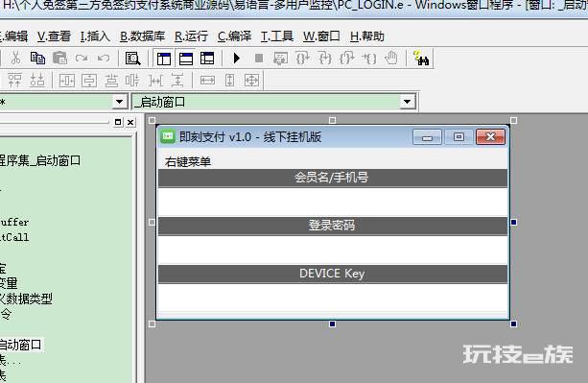Click the hand breakpoint icon
The image size is (588, 383).
[x=391, y=59]
